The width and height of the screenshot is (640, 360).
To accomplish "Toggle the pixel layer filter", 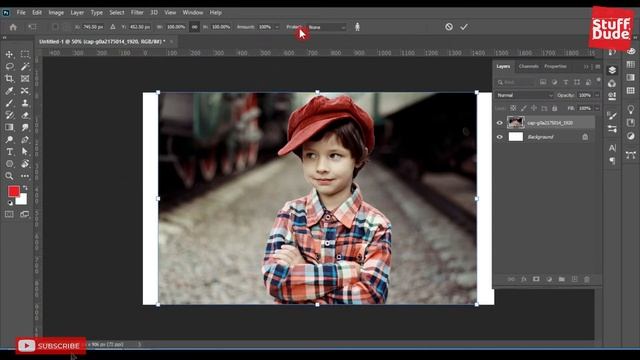I will (x=543, y=82).
